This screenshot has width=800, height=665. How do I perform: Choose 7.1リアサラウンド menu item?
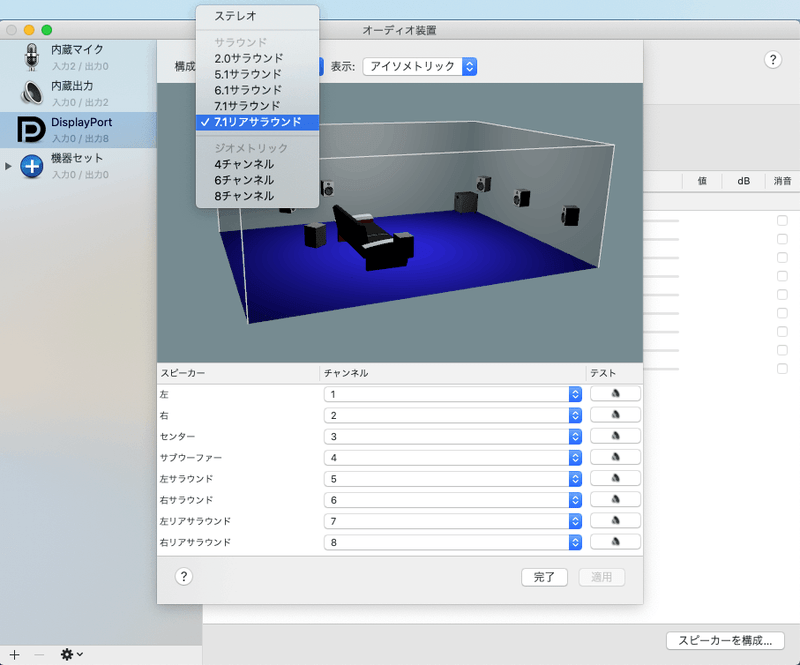[258, 122]
